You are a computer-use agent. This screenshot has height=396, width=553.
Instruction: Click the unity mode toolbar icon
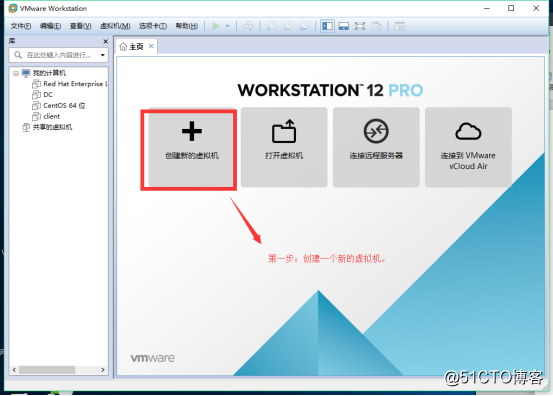[376, 26]
